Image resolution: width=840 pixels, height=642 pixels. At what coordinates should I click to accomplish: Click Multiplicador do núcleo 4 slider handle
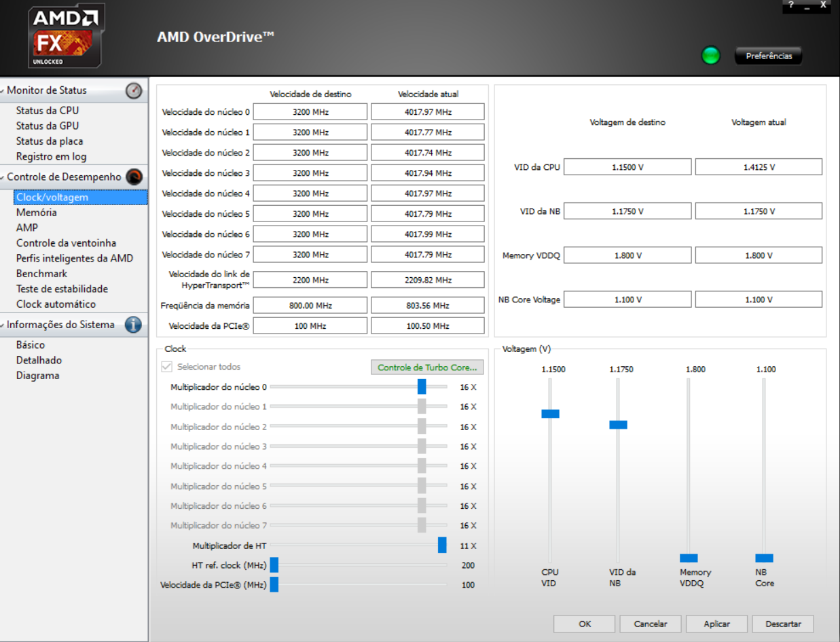point(422,466)
